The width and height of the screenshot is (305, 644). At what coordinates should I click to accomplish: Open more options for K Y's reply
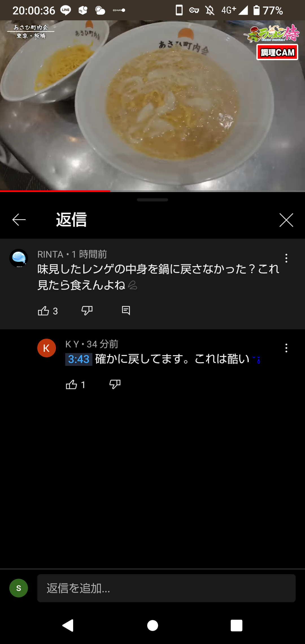[286, 348]
